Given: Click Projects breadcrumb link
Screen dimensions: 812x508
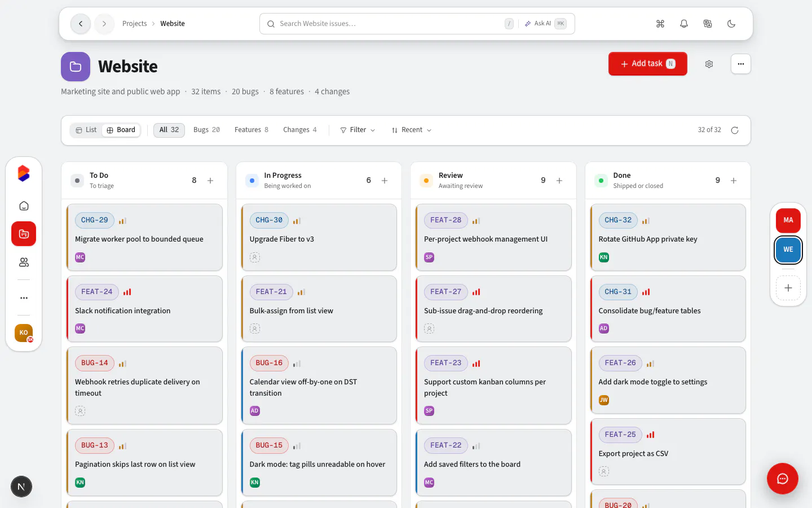Looking at the screenshot, I should 134,24.
